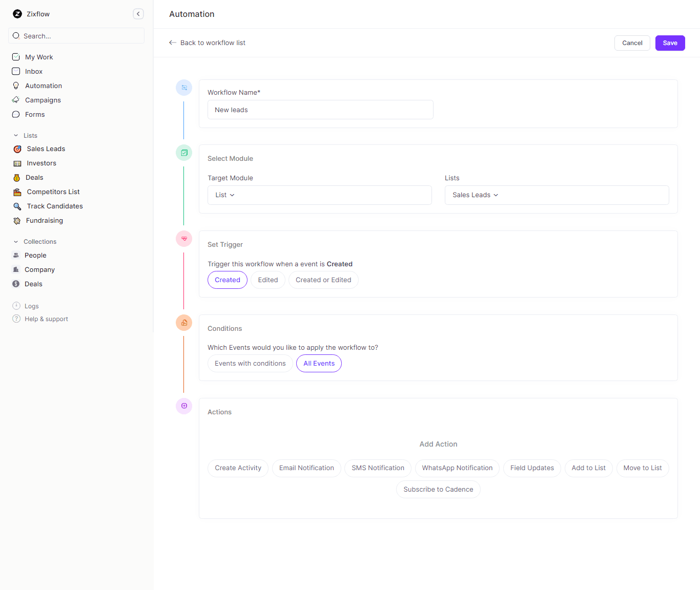Go back to workflow list
The width and height of the screenshot is (700, 591).
[207, 43]
